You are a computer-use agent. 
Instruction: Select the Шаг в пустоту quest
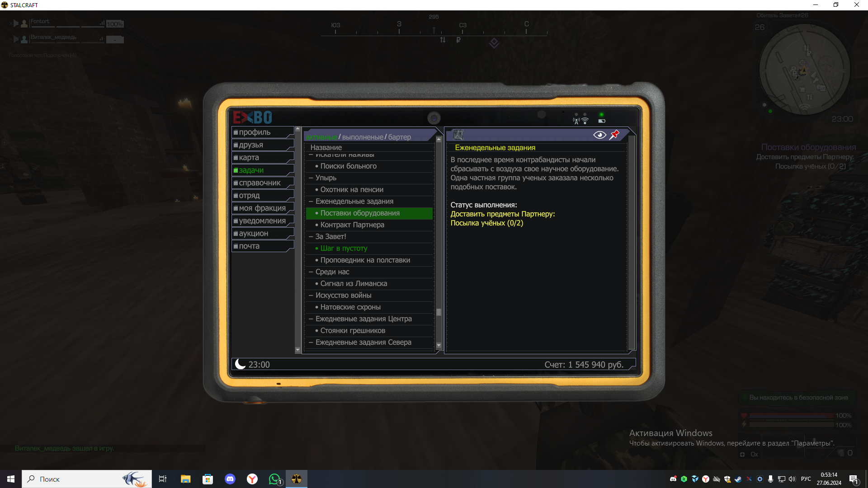369,249
